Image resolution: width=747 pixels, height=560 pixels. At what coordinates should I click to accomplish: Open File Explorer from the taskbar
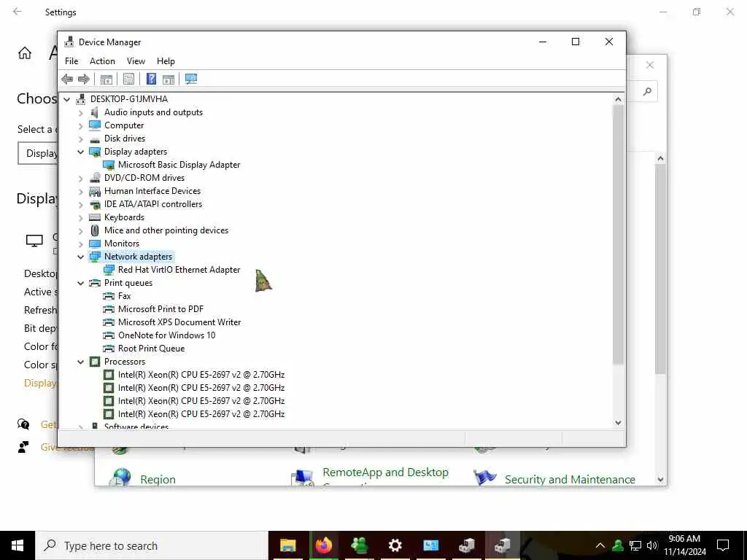click(x=287, y=545)
